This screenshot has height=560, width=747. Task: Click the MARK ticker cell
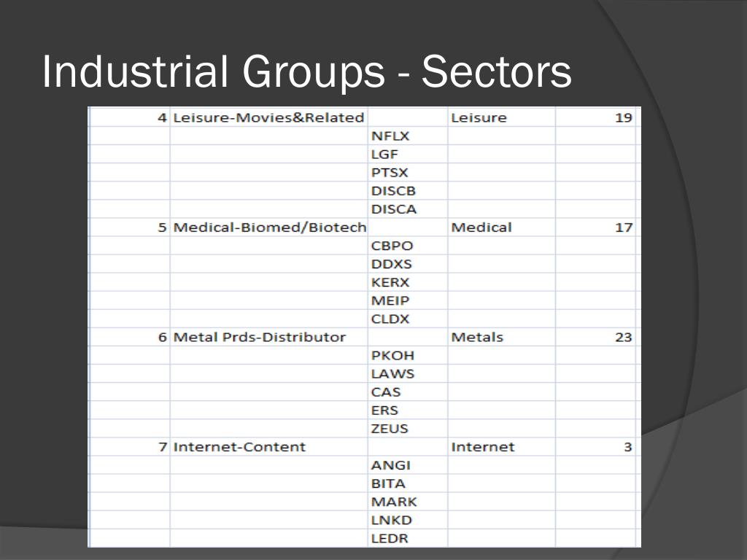pos(408,502)
